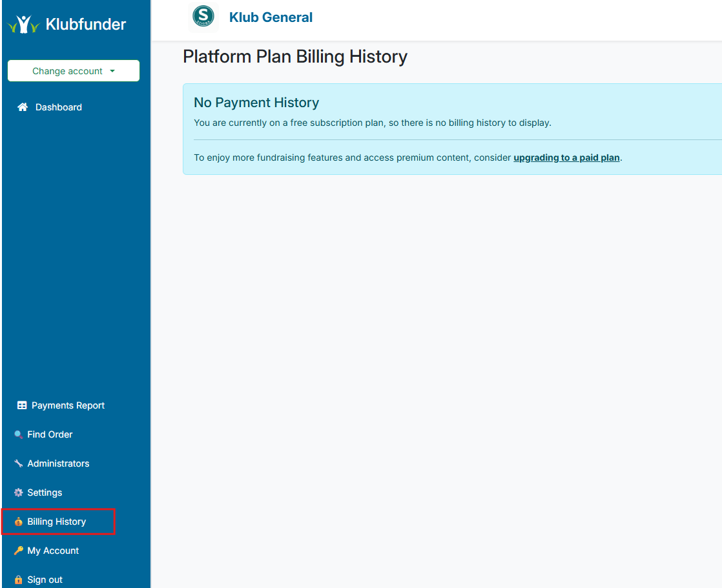Image resolution: width=722 pixels, height=588 pixels.
Task: Click the Klub General account name
Action: [271, 17]
